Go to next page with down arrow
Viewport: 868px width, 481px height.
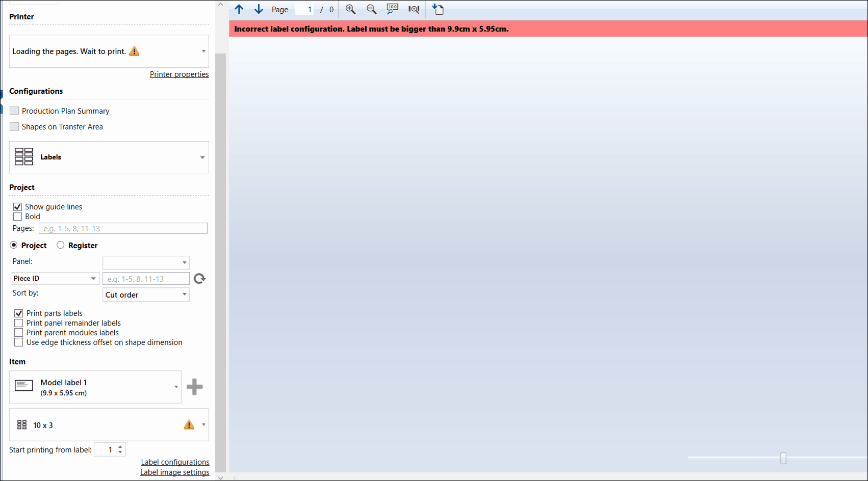259,9
